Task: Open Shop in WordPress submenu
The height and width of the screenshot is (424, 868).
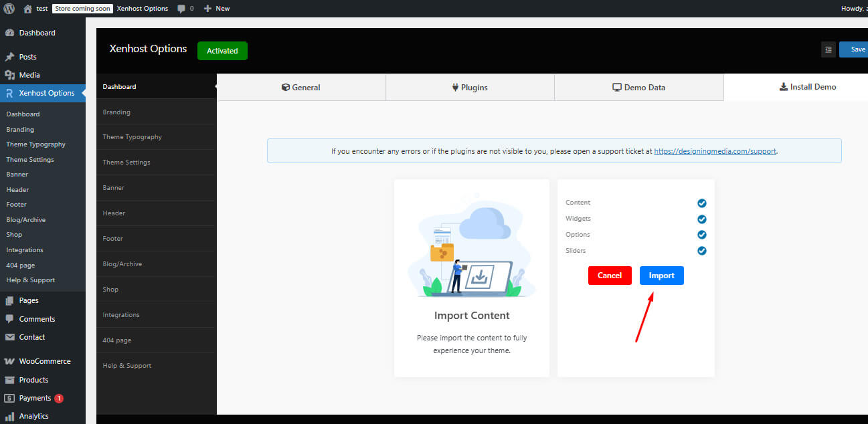Action: 14,235
